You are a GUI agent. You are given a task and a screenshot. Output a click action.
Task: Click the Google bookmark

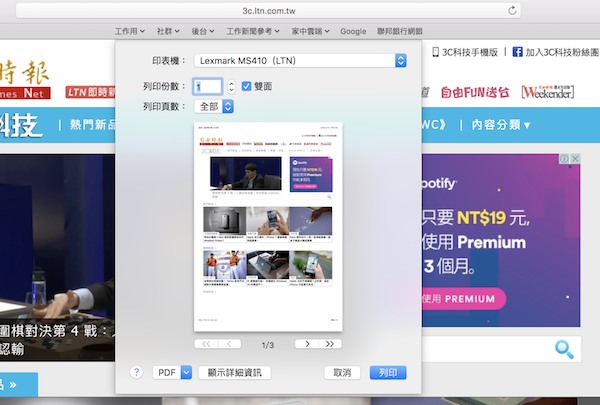(x=353, y=31)
